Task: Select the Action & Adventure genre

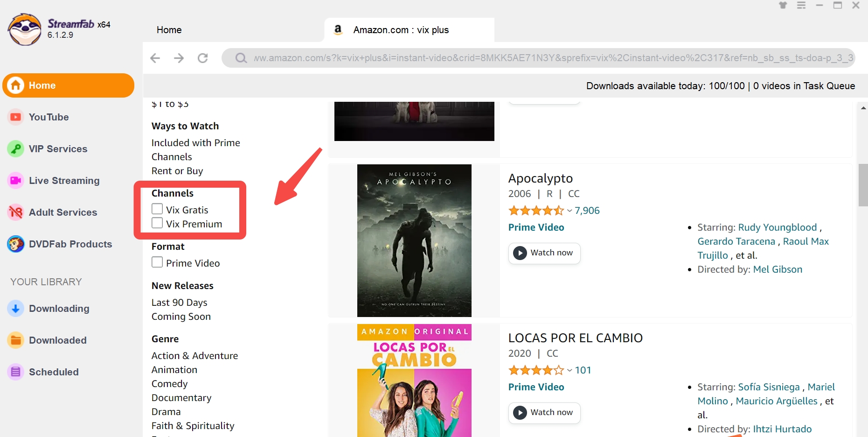Action: coord(194,356)
